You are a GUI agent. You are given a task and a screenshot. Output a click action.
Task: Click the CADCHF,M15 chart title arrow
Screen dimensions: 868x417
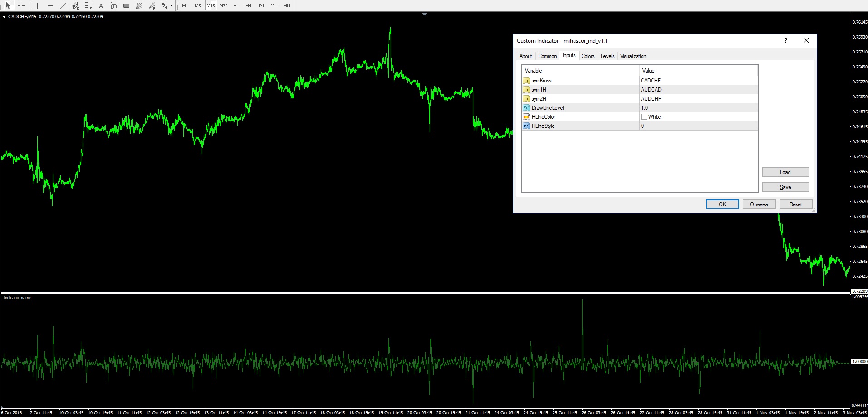pos(5,17)
